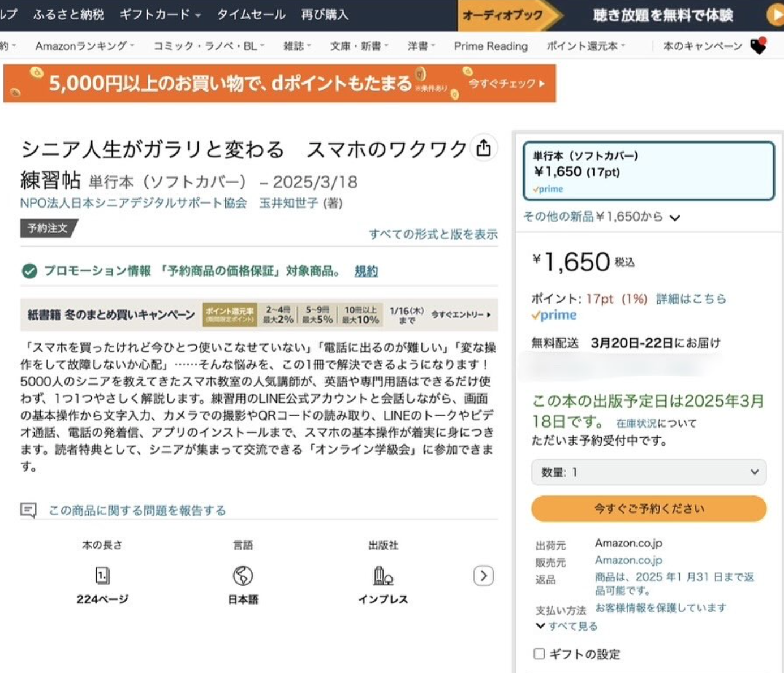Open the 雑誌 dropdown menu
Screen dimensions: 784x673
[297, 46]
